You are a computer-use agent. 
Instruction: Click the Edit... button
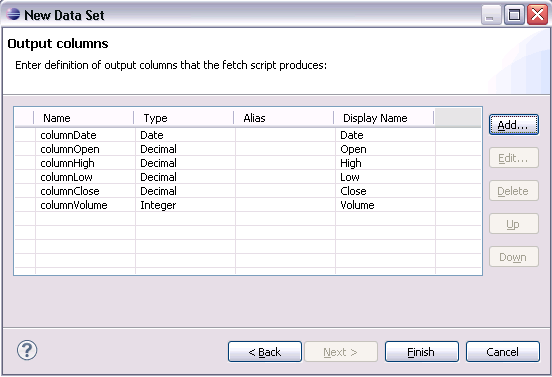(514, 158)
